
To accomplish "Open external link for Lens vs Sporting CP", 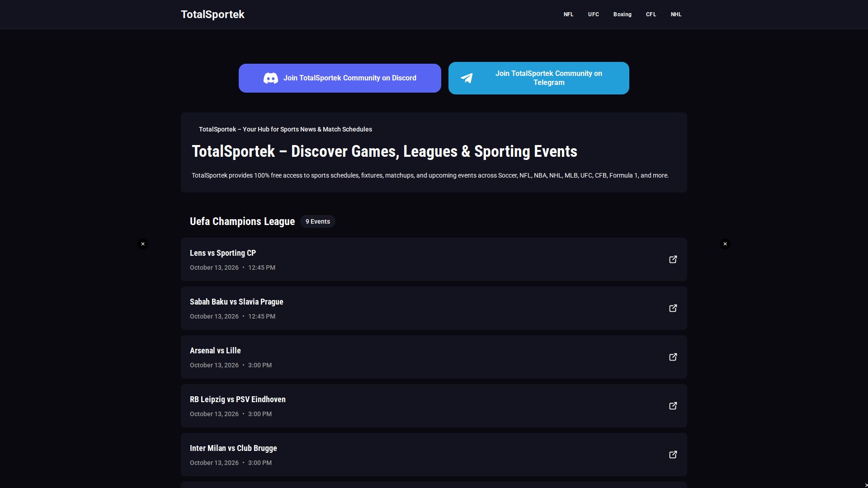I will click(673, 259).
